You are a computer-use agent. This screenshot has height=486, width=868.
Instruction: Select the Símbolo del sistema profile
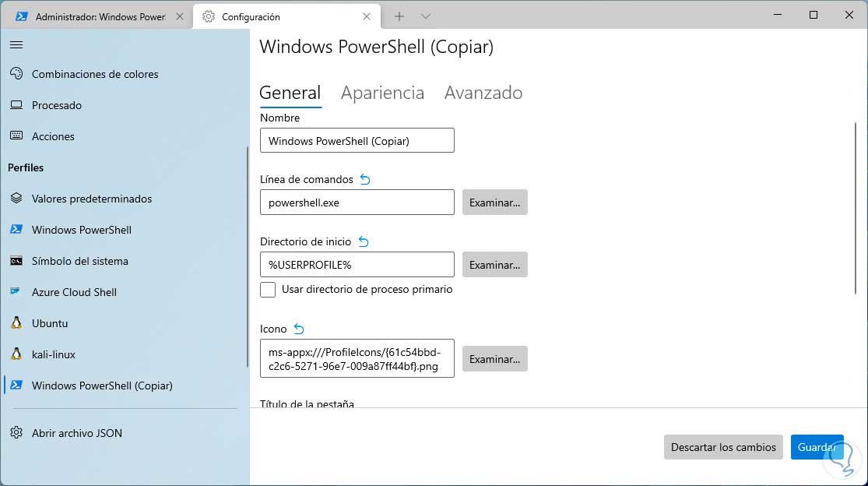point(125,261)
